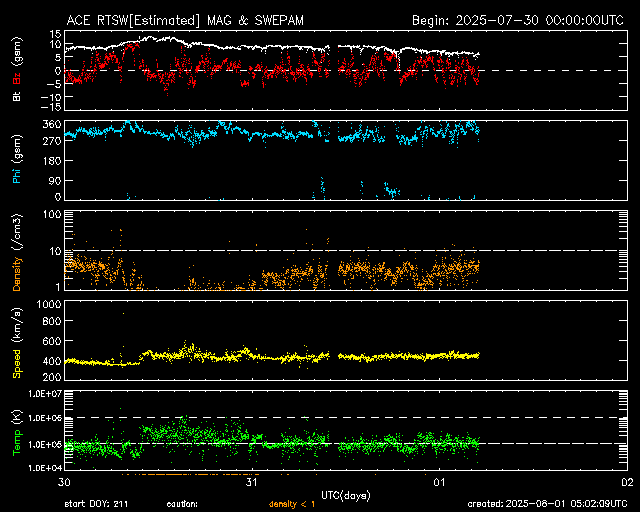Click the UTC(days) axis caption

[347, 495]
